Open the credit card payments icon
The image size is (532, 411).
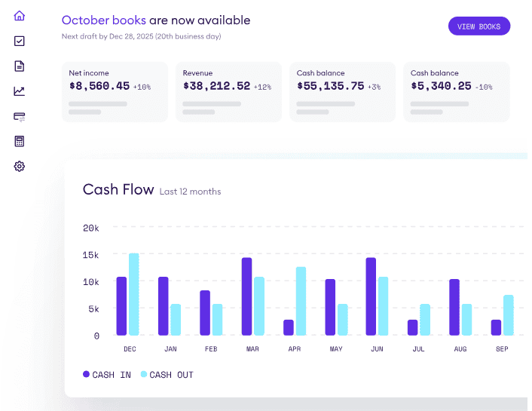tap(20, 116)
